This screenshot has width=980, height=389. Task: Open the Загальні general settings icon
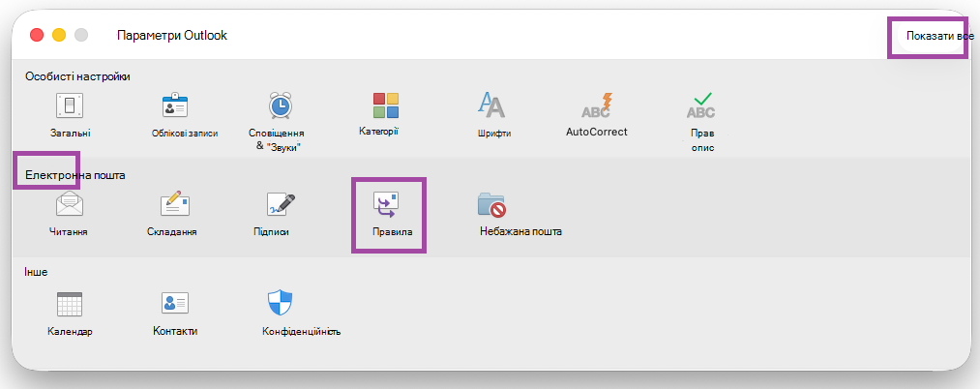(x=70, y=105)
